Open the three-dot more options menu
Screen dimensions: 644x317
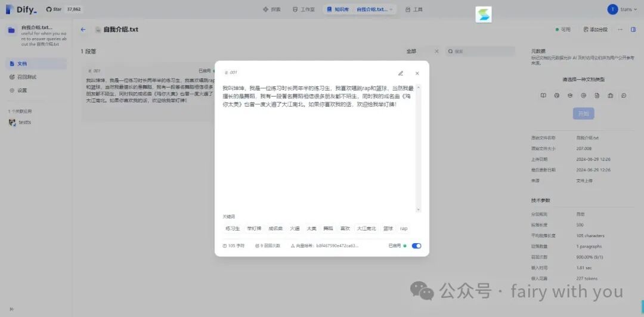pyautogui.click(x=620, y=30)
